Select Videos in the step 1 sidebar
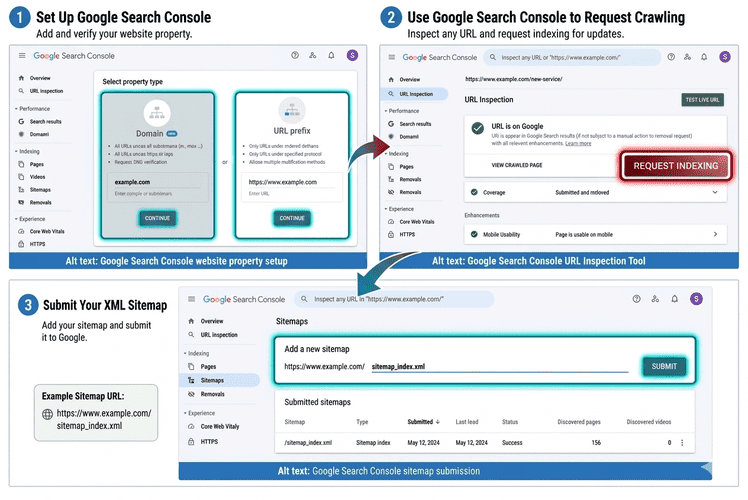Image resolution: width=748 pixels, height=500 pixels. [x=37, y=177]
